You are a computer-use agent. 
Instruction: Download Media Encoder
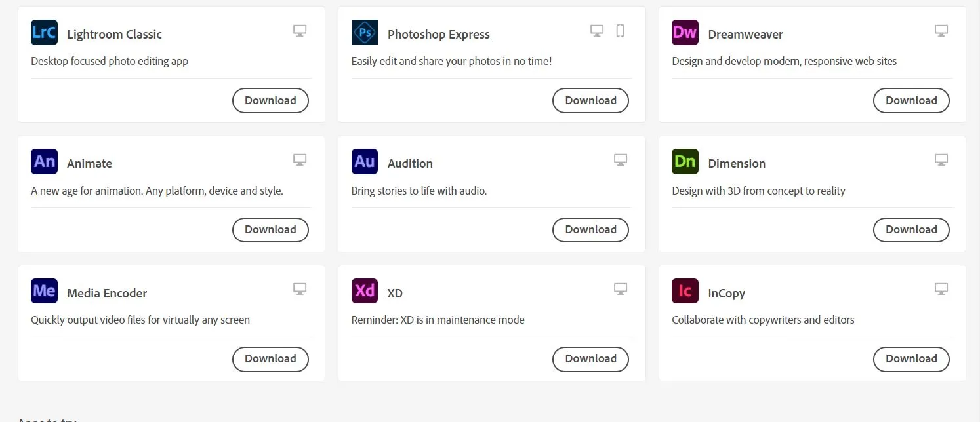point(270,358)
